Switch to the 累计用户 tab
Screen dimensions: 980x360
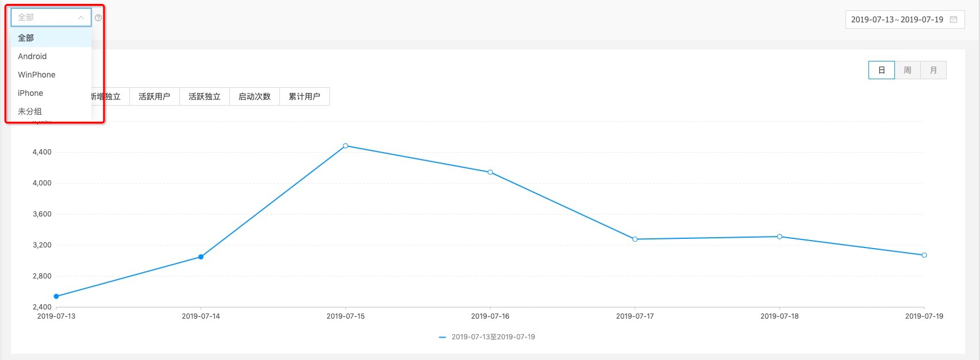coord(305,96)
